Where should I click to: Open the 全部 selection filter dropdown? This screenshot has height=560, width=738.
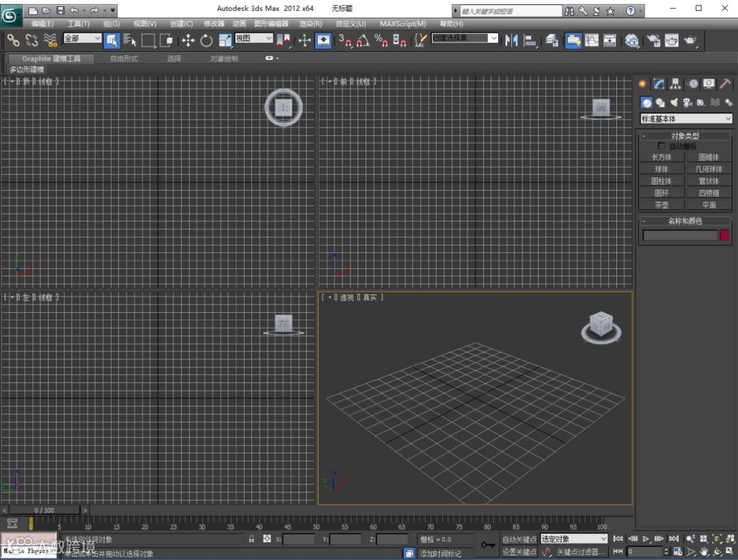(x=82, y=39)
